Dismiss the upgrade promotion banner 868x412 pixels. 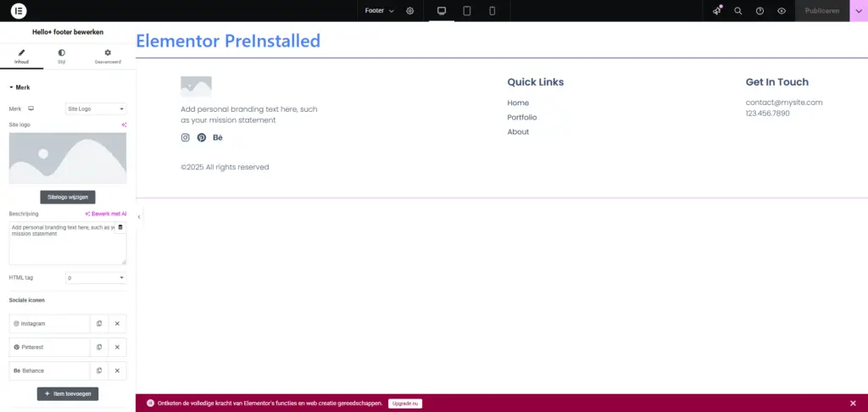coord(853,404)
